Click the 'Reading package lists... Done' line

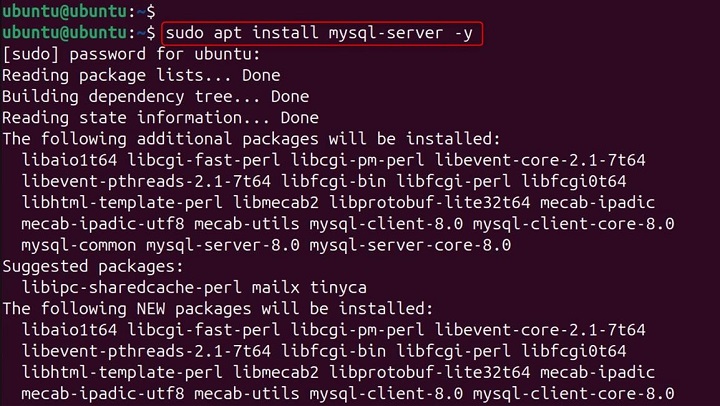point(141,76)
